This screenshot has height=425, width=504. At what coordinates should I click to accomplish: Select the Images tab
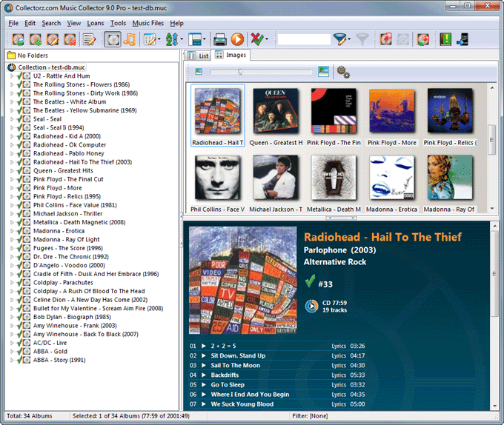coord(231,55)
